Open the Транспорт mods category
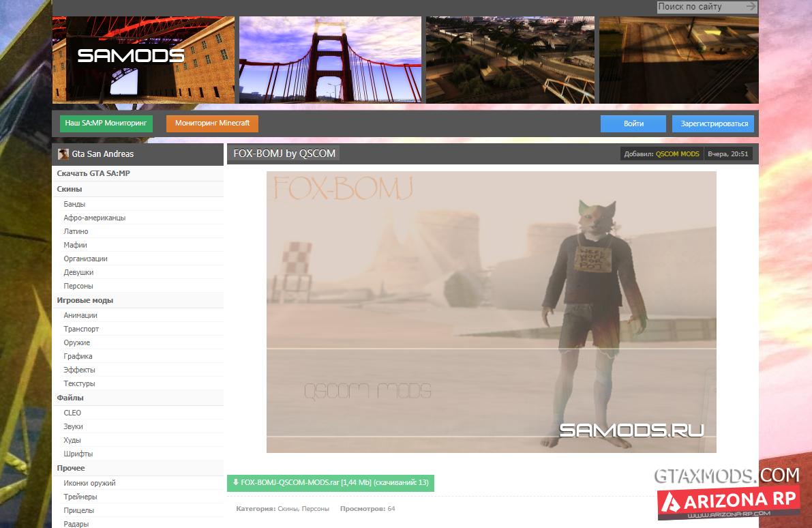This screenshot has width=812, height=528. coord(81,329)
